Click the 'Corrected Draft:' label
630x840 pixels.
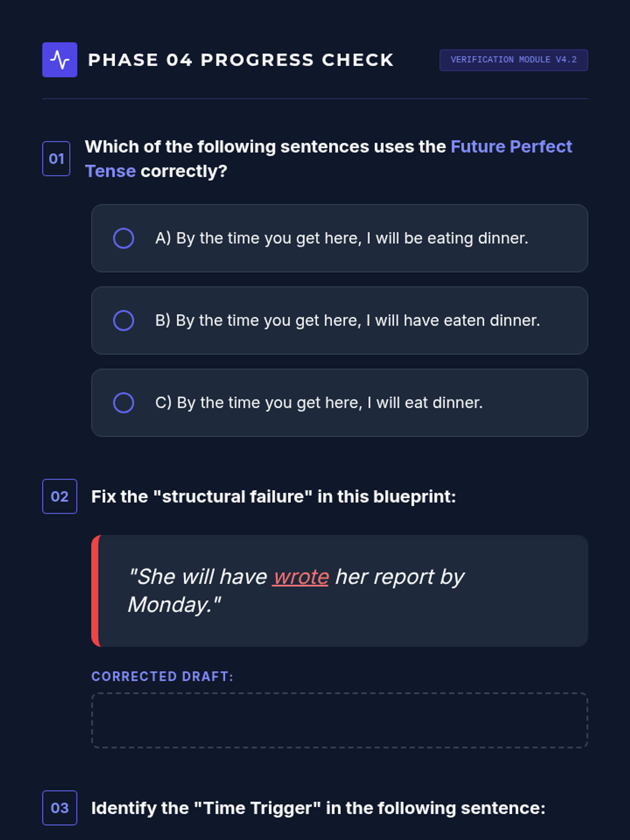[162, 676]
